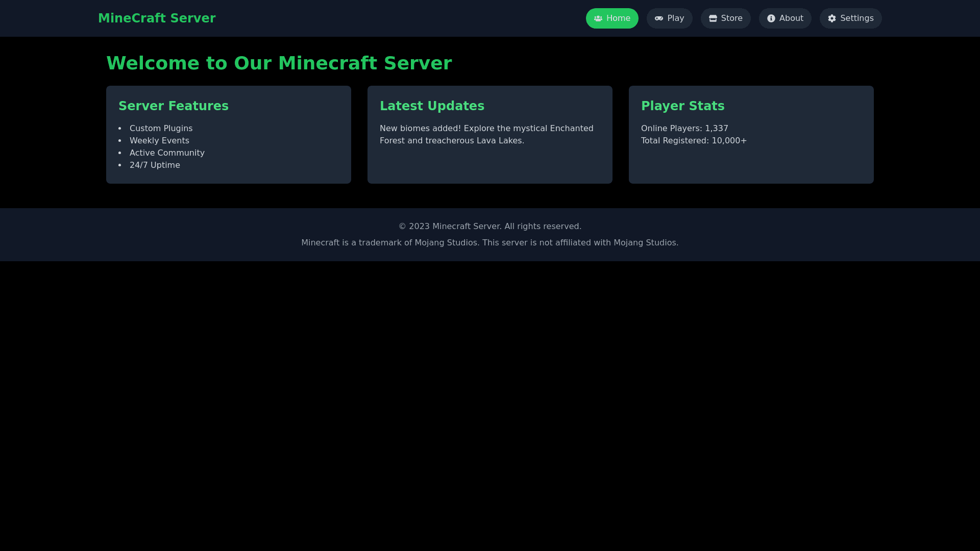
Task: Click the MineCraft Server logo text
Action: coord(157,18)
